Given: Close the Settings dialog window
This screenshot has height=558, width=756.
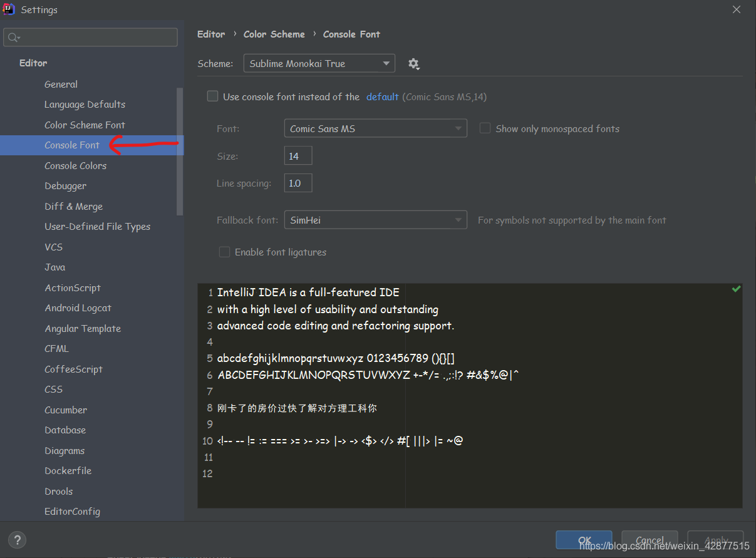Looking at the screenshot, I should click(737, 9).
